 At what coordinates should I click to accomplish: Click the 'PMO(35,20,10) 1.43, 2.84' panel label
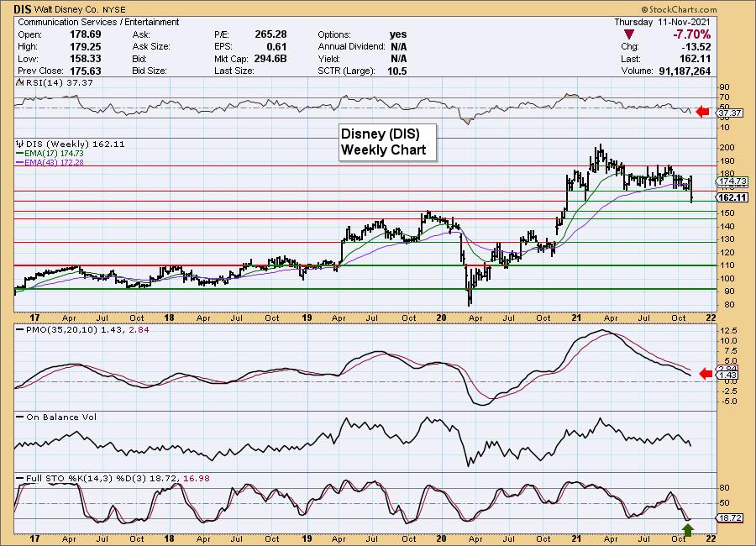coord(87,330)
